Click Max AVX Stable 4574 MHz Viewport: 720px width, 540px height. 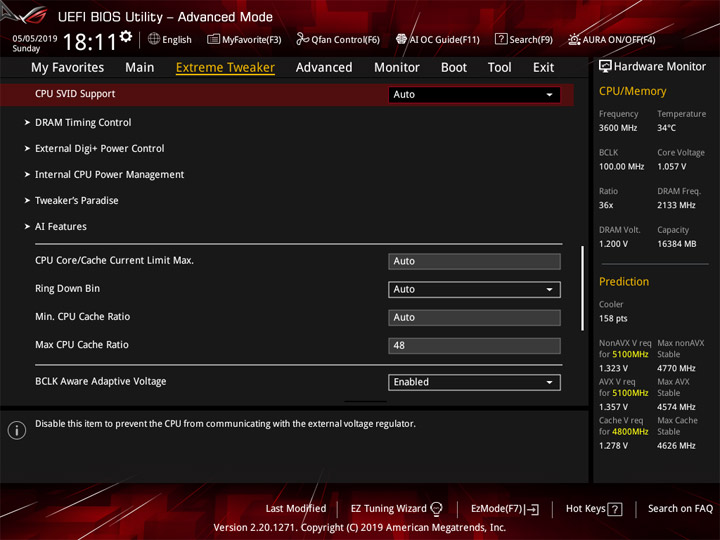[x=676, y=407]
